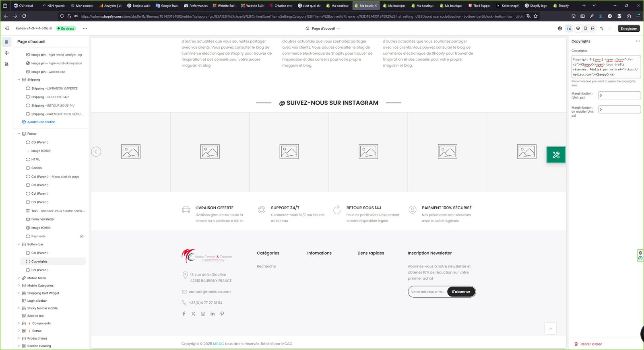Click the undo arrow icon

pyautogui.click(x=602, y=29)
